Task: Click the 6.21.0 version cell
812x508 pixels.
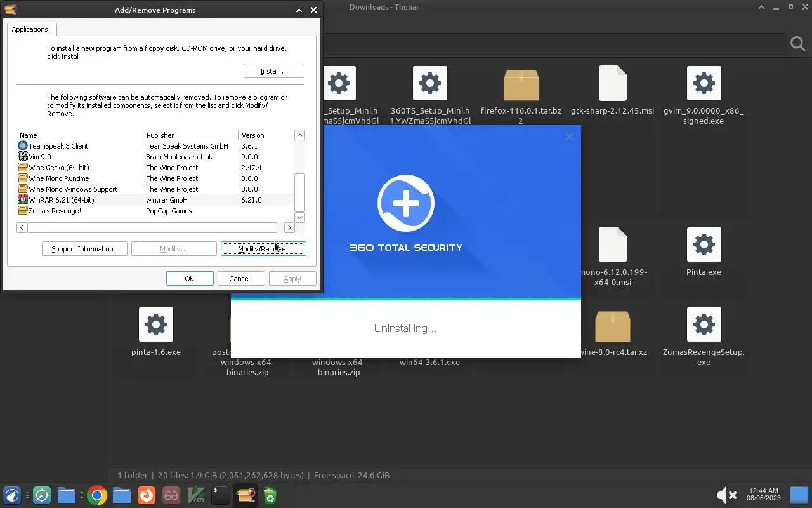Action: click(x=251, y=200)
